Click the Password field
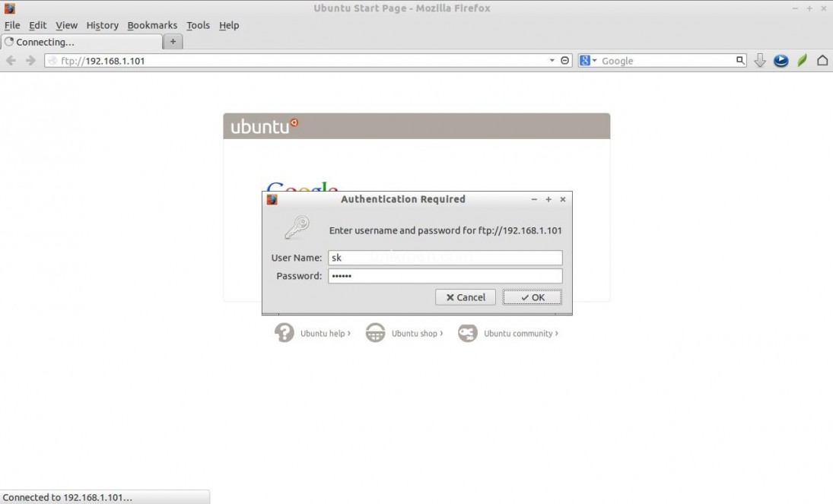The width and height of the screenshot is (833, 504). [445, 276]
